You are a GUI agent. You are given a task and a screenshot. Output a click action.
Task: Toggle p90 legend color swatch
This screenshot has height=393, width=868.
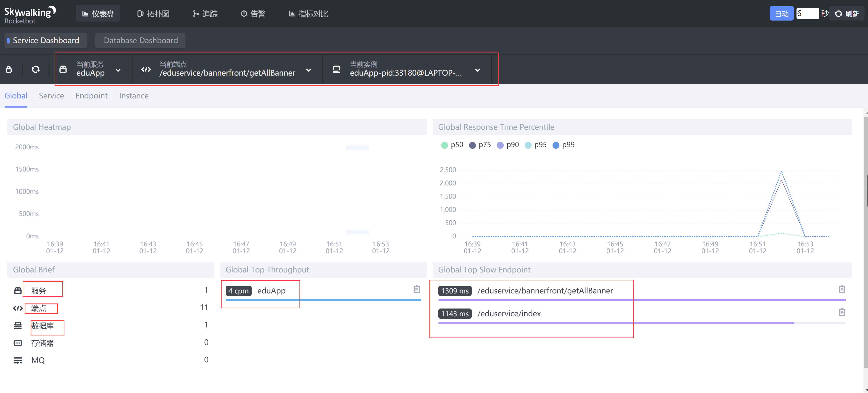pos(500,145)
